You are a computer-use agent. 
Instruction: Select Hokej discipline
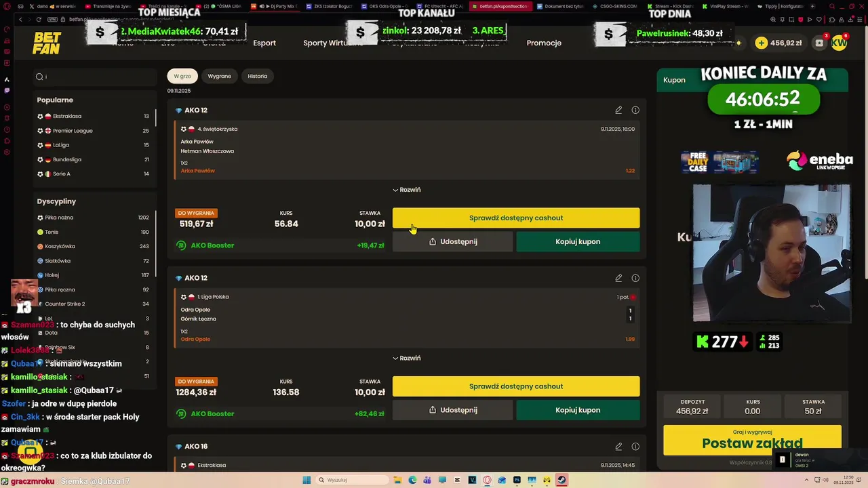coord(93,275)
